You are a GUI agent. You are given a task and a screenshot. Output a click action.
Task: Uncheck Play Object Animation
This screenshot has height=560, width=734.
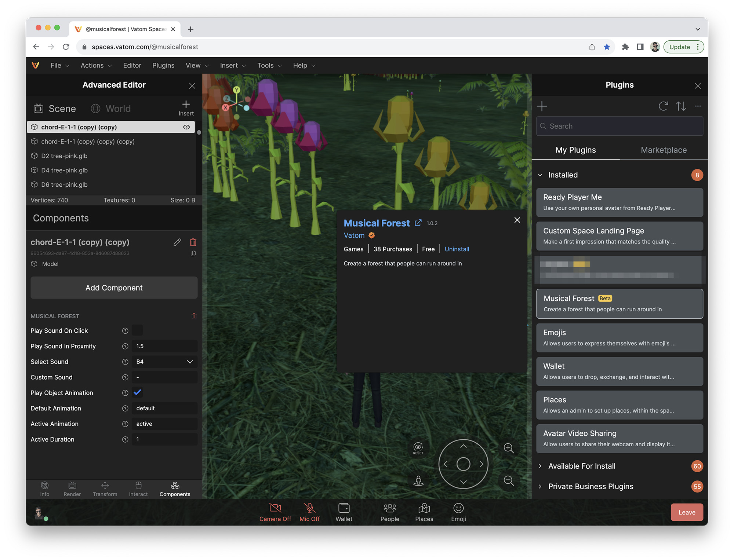(138, 393)
